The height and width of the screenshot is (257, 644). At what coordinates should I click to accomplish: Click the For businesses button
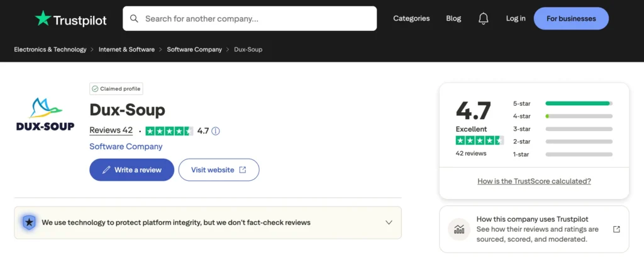[571, 18]
